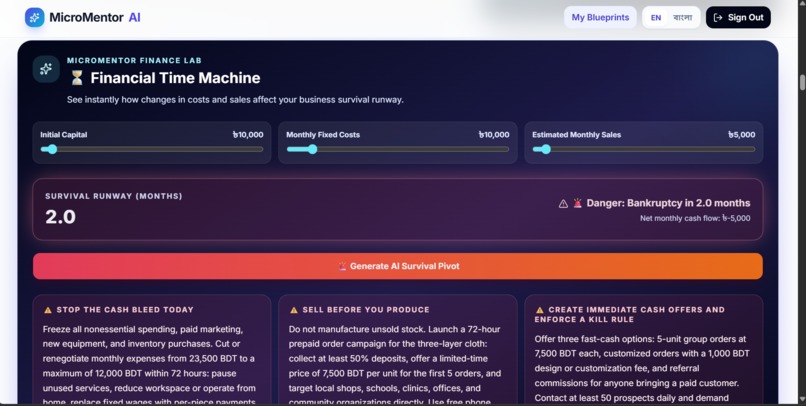Click the Danger: Bankruptcy in 2.0 months text

[x=668, y=203]
